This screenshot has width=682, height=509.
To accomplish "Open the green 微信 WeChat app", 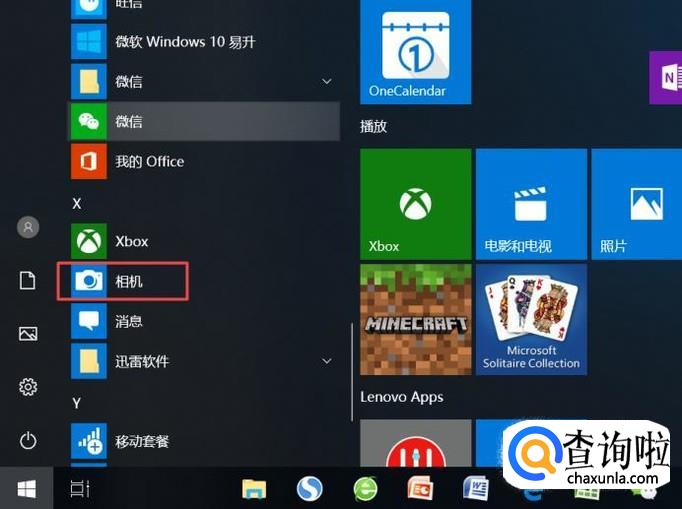I will point(204,121).
